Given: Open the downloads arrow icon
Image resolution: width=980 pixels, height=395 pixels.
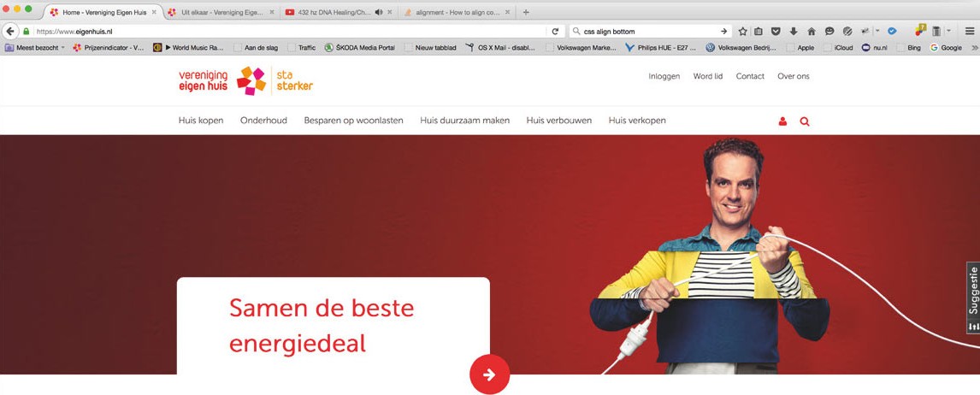Looking at the screenshot, I should click(x=794, y=32).
